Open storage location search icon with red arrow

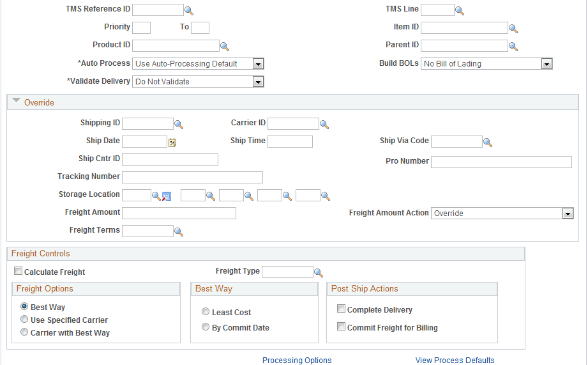click(x=167, y=196)
